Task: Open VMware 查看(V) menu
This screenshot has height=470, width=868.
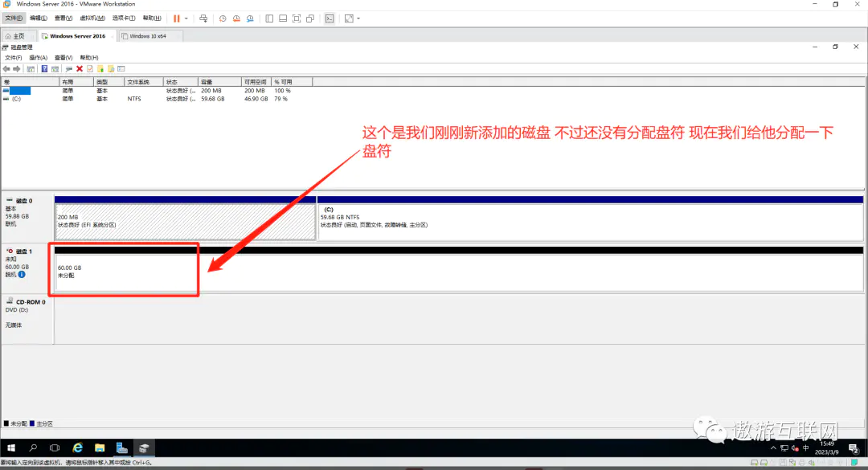Action: click(63, 18)
